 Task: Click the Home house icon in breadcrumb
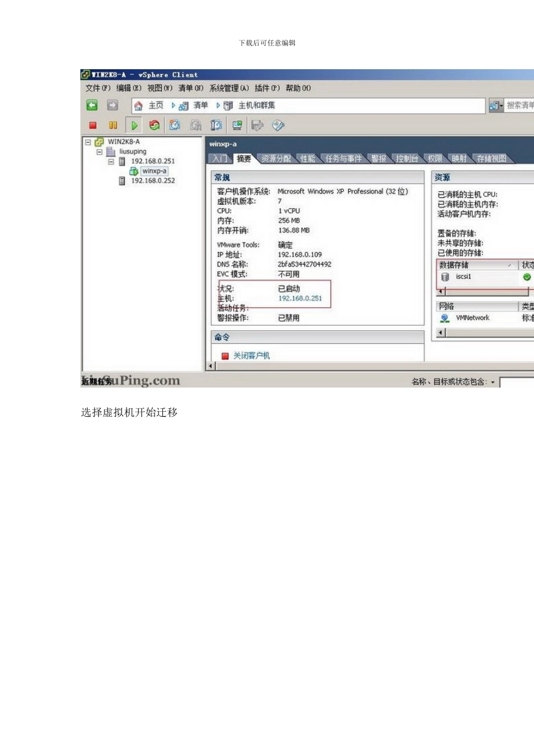[138, 106]
